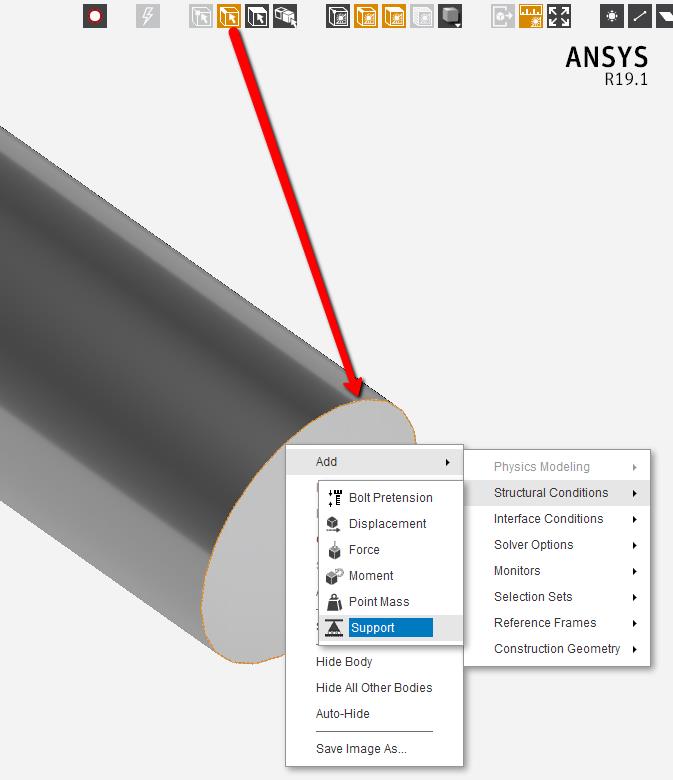Toggle the second orange cube starburst display icon
Screen dimensions: 673x780
point(394,16)
